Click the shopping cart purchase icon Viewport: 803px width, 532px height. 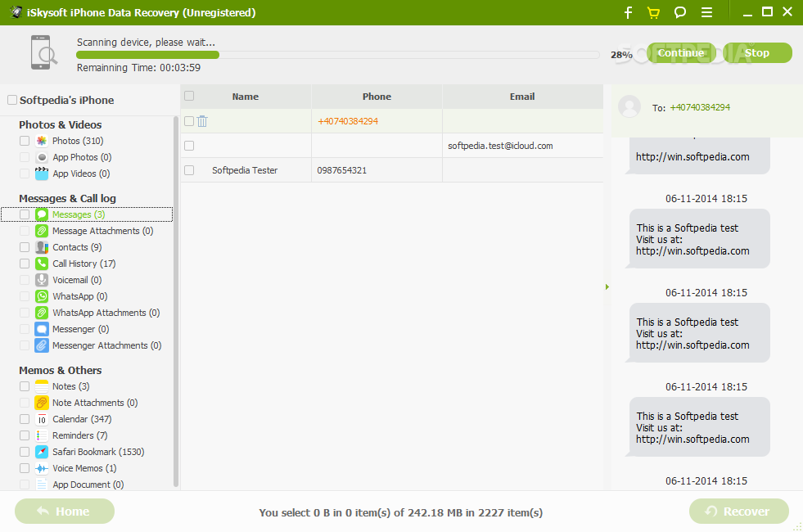click(653, 12)
